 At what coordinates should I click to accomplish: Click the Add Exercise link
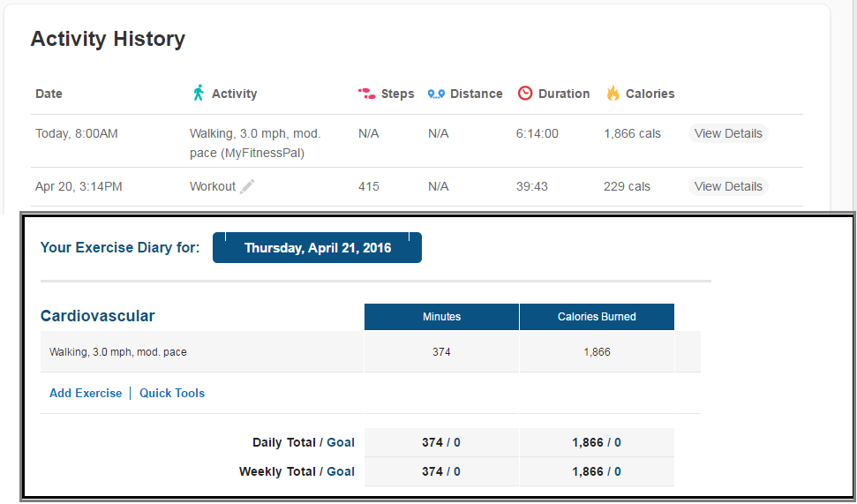[x=86, y=393]
